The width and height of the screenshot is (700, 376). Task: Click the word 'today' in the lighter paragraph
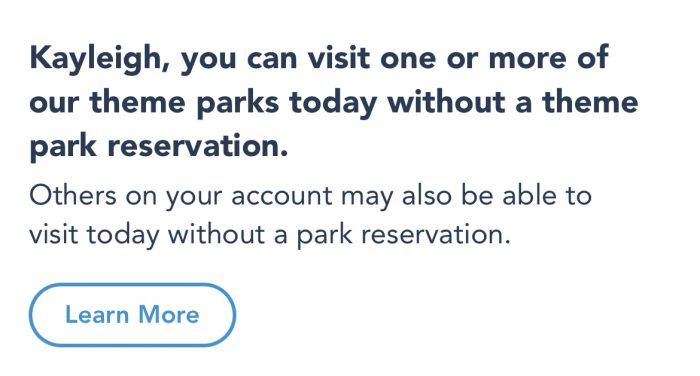pos(123,236)
